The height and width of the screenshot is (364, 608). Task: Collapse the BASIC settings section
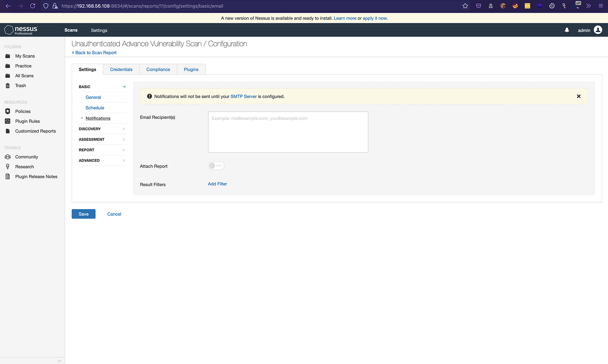(x=124, y=86)
